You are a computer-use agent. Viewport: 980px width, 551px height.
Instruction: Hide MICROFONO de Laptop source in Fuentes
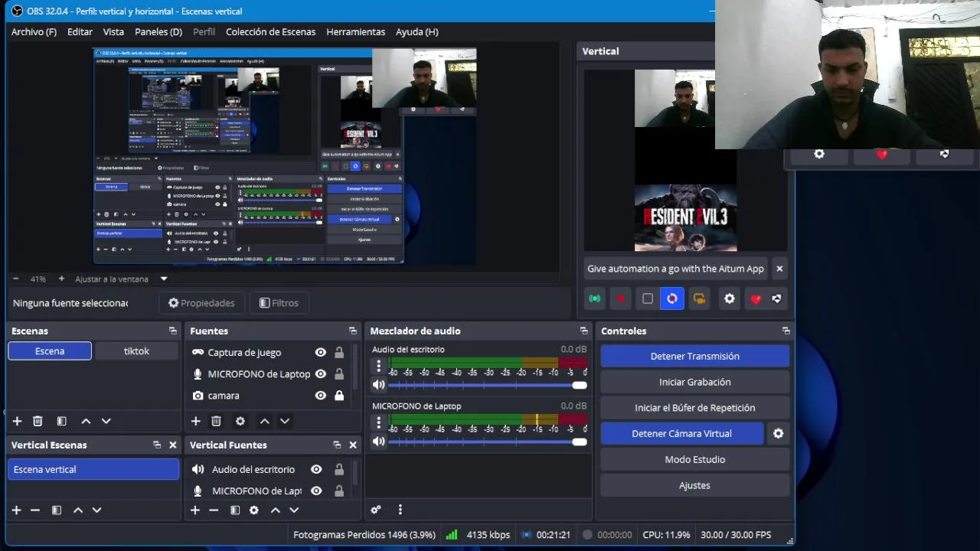click(321, 373)
